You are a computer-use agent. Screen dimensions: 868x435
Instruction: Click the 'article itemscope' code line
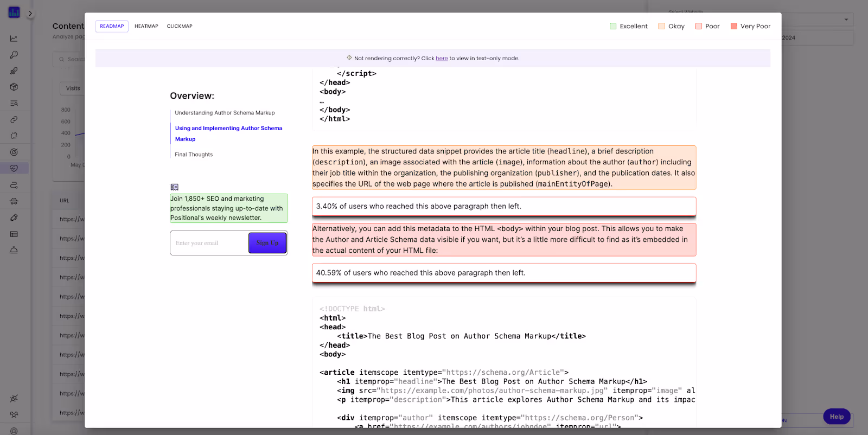click(x=444, y=373)
